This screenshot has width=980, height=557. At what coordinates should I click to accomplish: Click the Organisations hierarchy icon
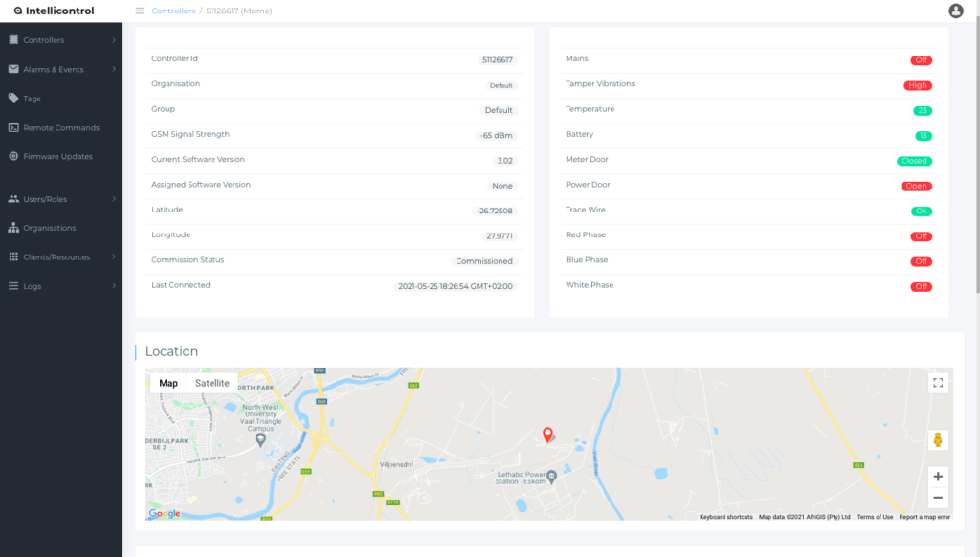13,228
